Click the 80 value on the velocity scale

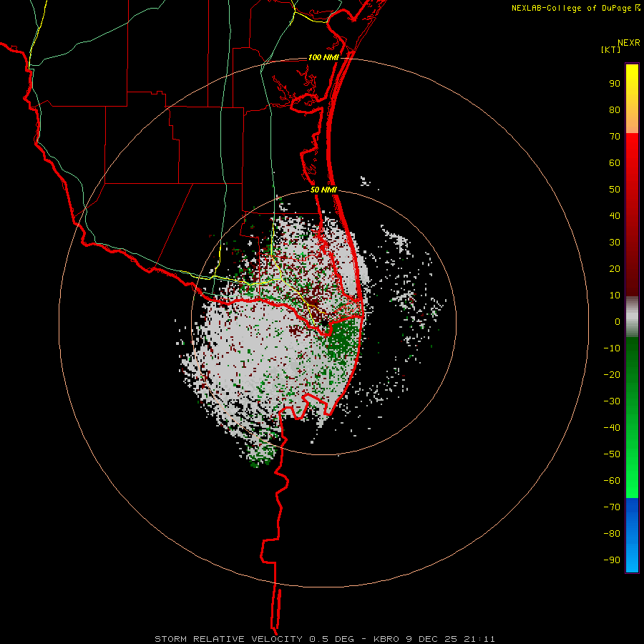tap(615, 110)
